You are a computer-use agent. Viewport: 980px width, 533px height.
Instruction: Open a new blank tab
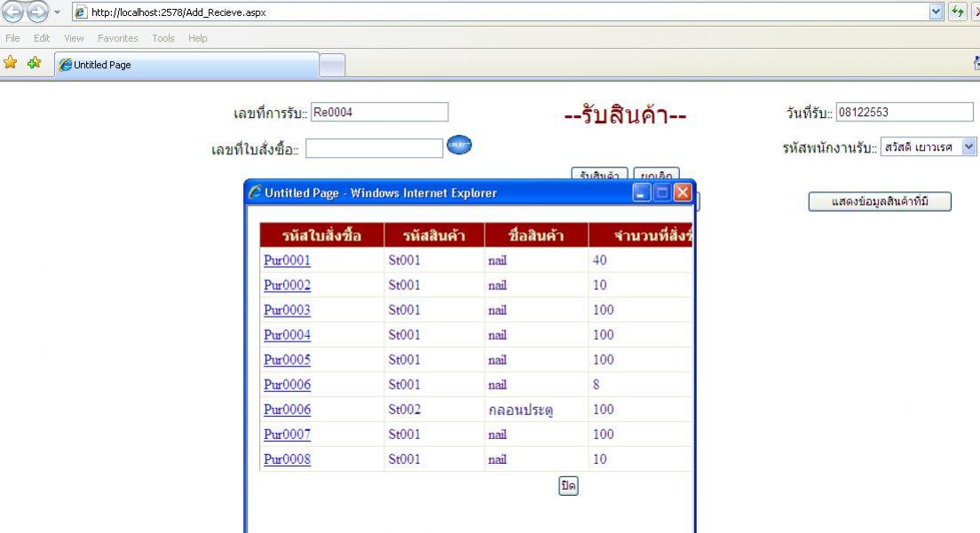[332, 66]
